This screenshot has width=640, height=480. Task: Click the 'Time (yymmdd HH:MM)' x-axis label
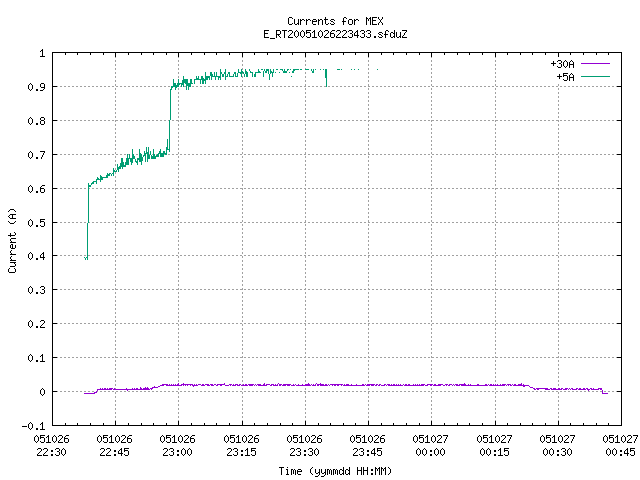335,471
